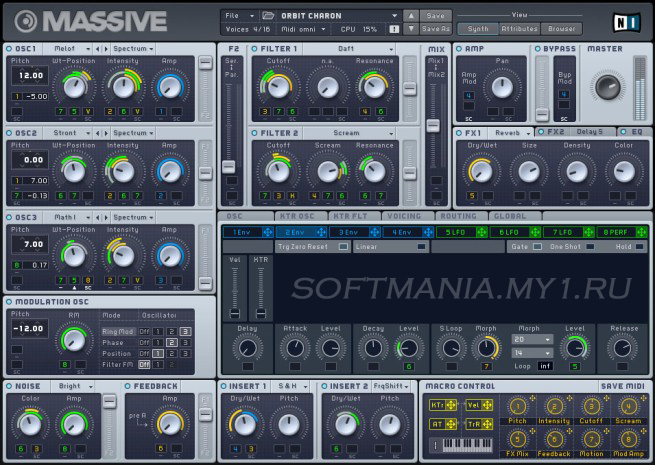The image size is (655, 465).
Task: Click the next preset down arrow
Action: (x=411, y=29)
